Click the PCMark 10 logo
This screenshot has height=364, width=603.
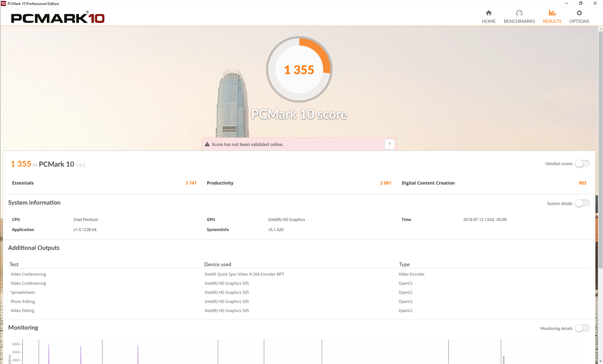tap(58, 18)
